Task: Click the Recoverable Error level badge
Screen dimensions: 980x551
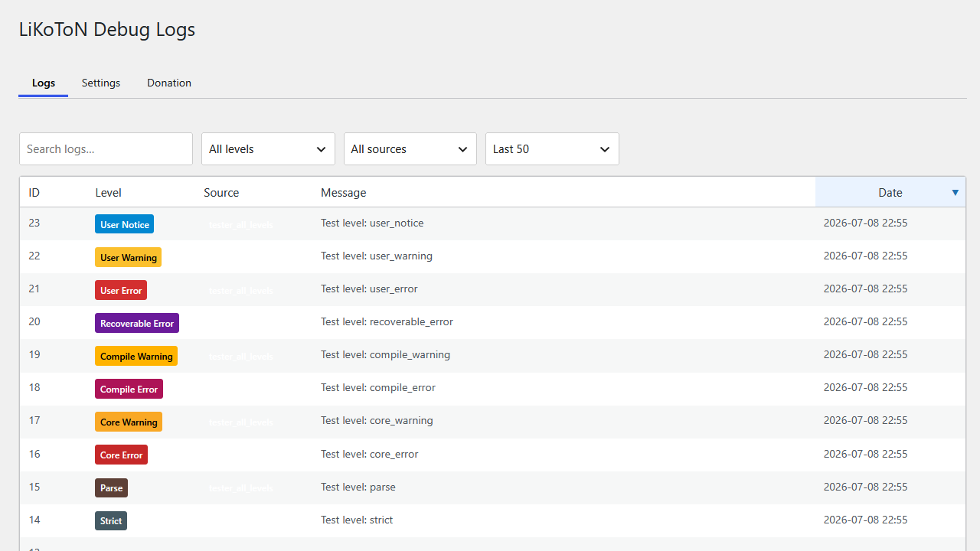Action: [137, 323]
